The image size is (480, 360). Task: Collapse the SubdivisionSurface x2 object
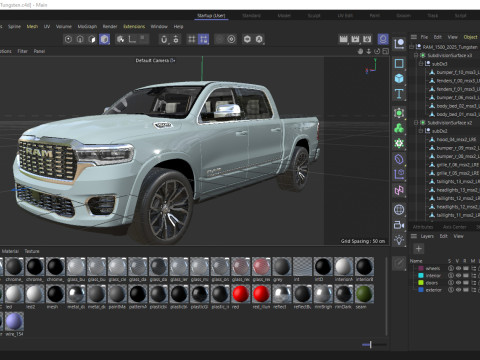tap(416, 123)
